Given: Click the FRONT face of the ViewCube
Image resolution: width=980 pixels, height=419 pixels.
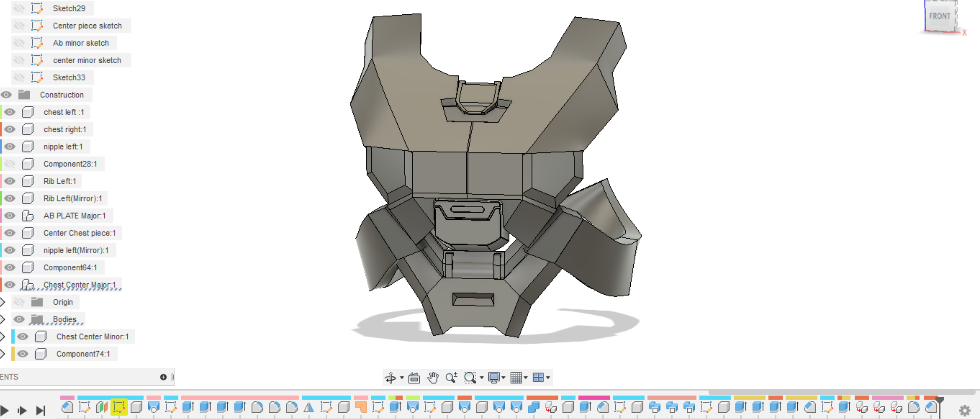Looking at the screenshot, I should click(939, 16).
